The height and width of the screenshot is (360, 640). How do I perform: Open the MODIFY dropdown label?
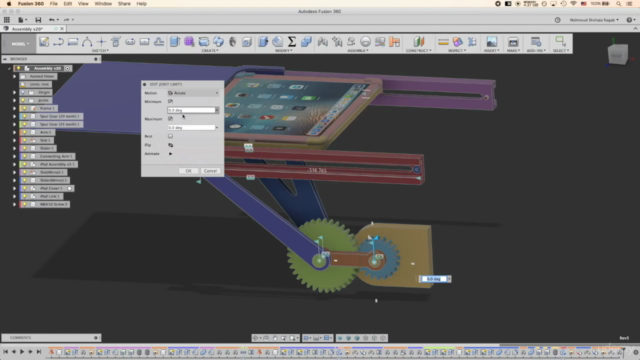coord(284,51)
